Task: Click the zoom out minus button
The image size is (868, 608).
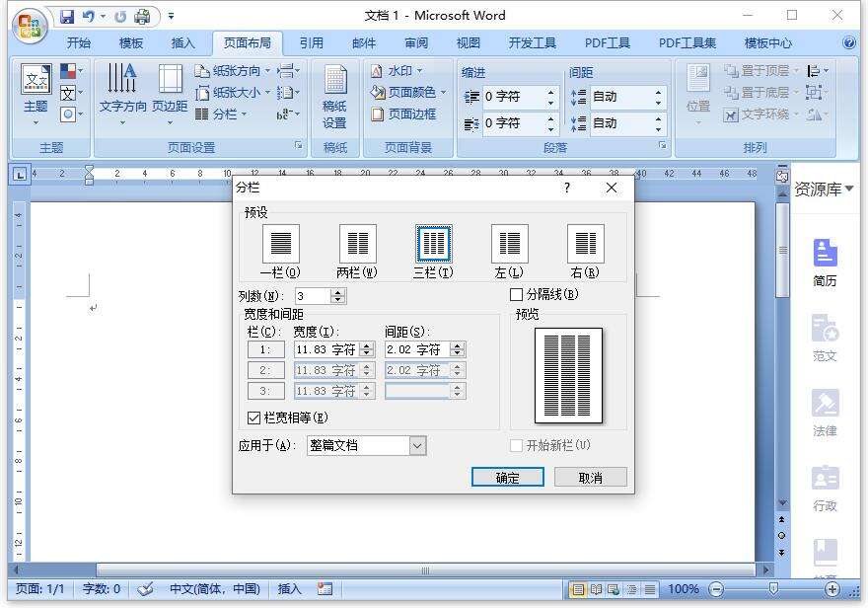Action: (x=716, y=589)
